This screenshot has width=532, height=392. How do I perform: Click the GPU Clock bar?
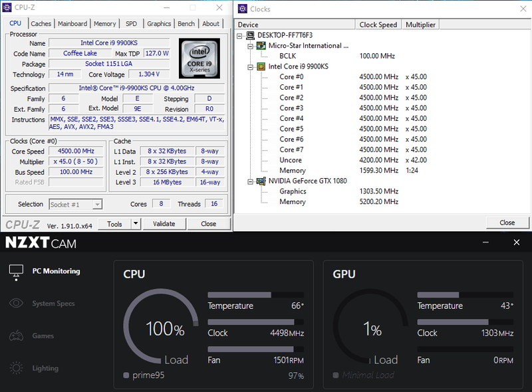tap(465, 322)
